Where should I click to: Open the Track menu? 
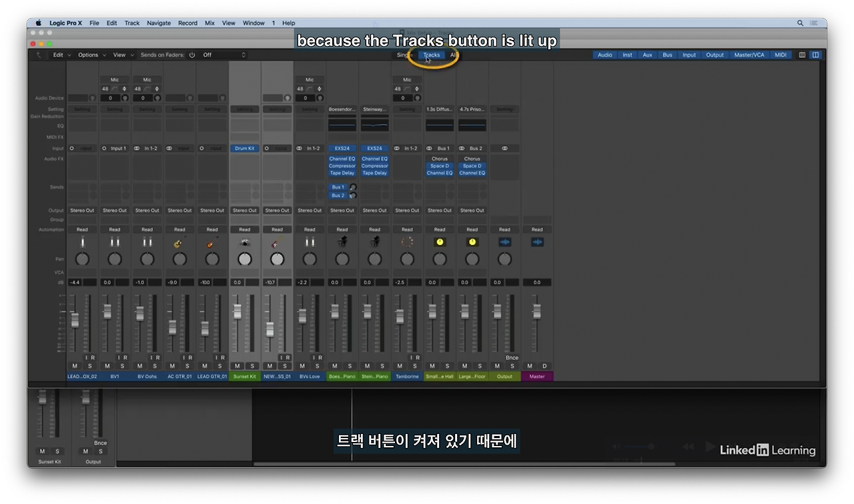tap(132, 23)
